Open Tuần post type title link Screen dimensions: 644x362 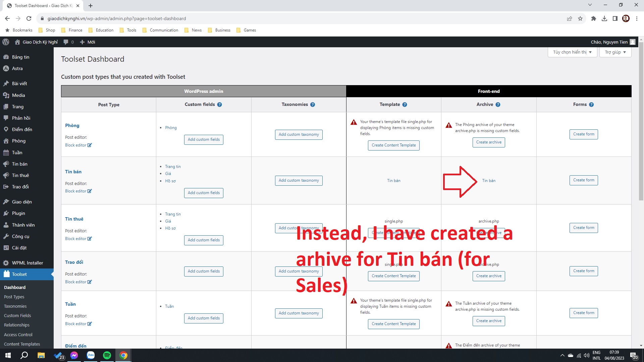pyautogui.click(x=70, y=304)
